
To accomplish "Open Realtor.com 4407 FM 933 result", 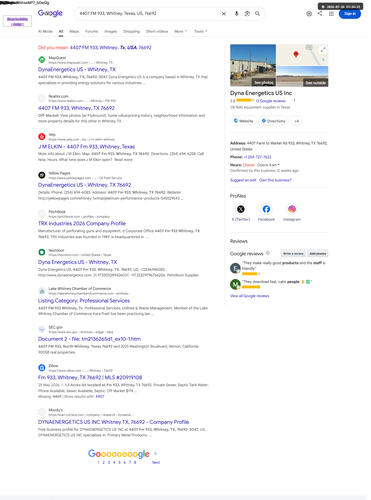I will tap(76, 108).
